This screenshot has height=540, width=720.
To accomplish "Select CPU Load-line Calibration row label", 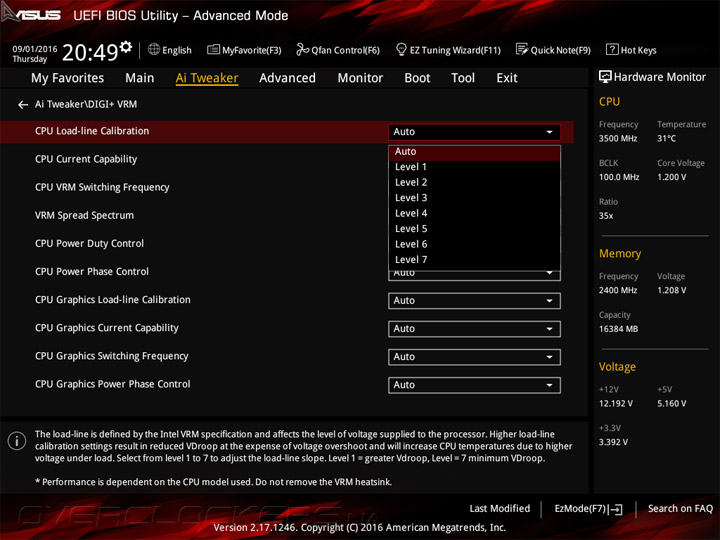I will (92, 131).
